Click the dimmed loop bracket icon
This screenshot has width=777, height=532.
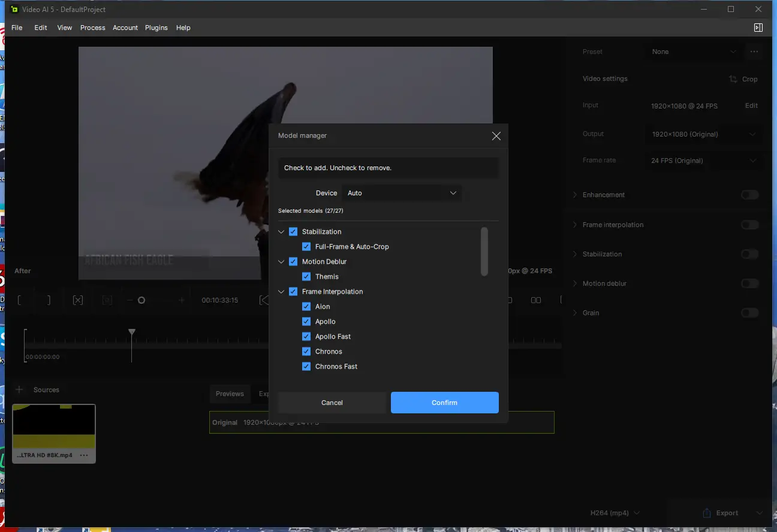(x=107, y=300)
